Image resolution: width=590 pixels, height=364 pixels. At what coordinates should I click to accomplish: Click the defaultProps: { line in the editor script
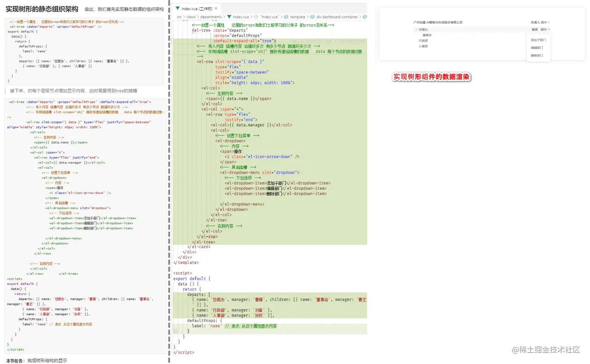click(x=205, y=320)
